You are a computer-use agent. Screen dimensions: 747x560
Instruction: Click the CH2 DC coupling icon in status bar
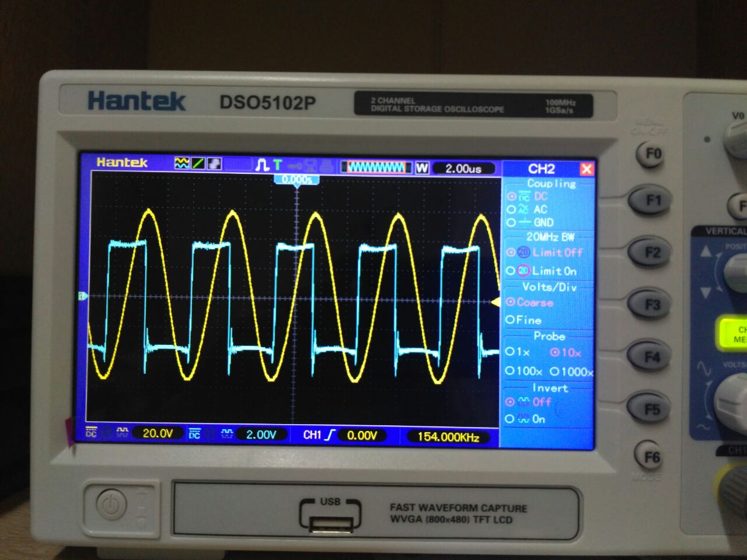click(x=194, y=433)
